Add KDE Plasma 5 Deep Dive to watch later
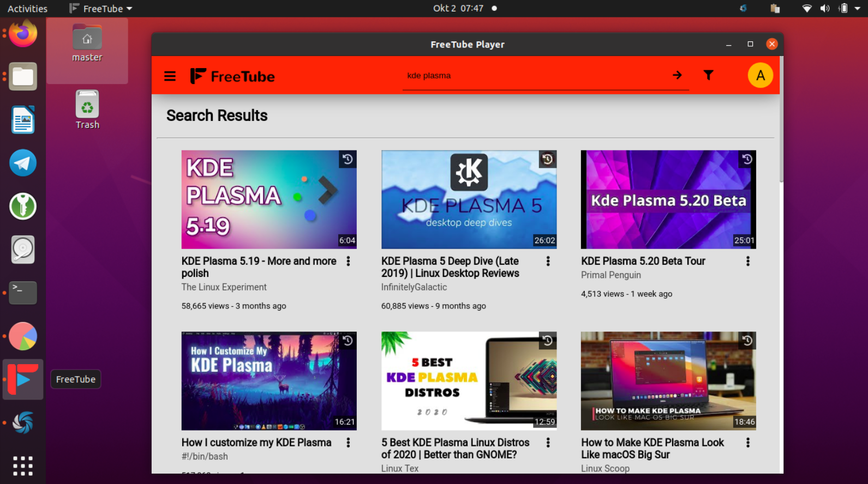 point(547,159)
